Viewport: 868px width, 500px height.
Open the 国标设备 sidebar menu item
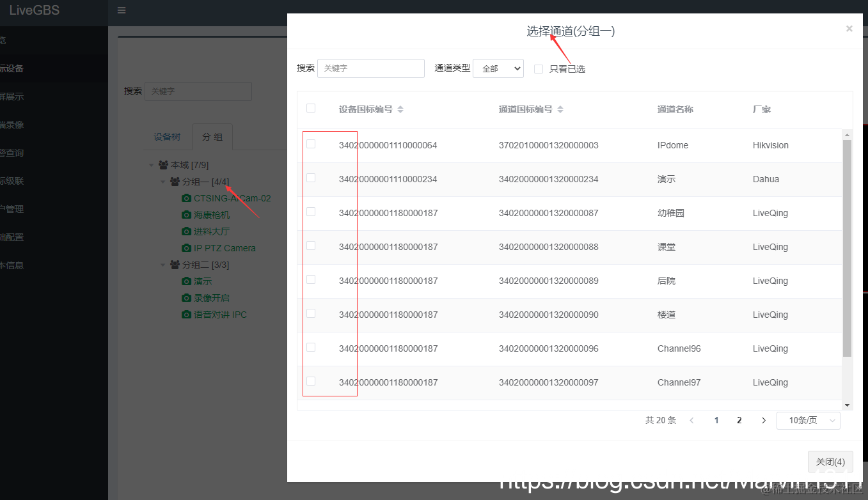[54, 68]
